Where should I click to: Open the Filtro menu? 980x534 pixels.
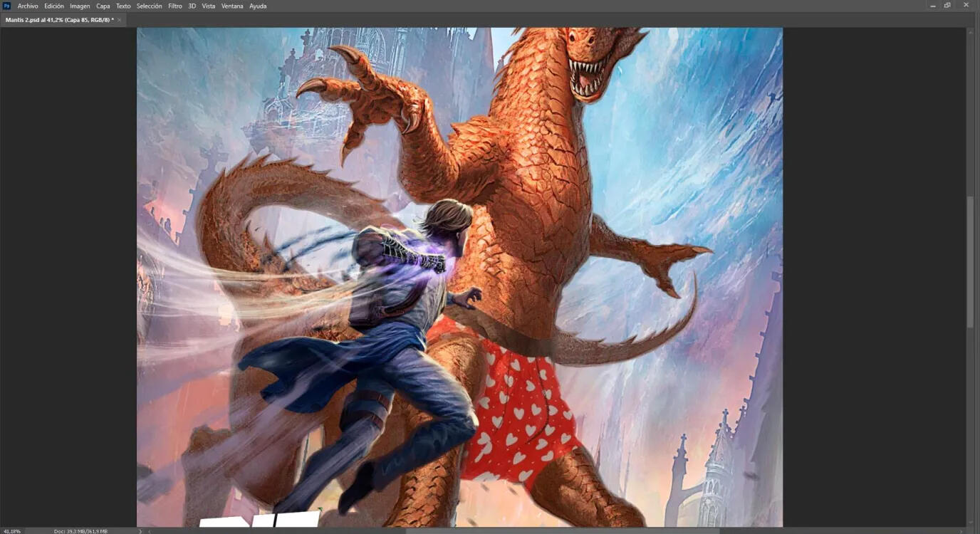tap(174, 6)
